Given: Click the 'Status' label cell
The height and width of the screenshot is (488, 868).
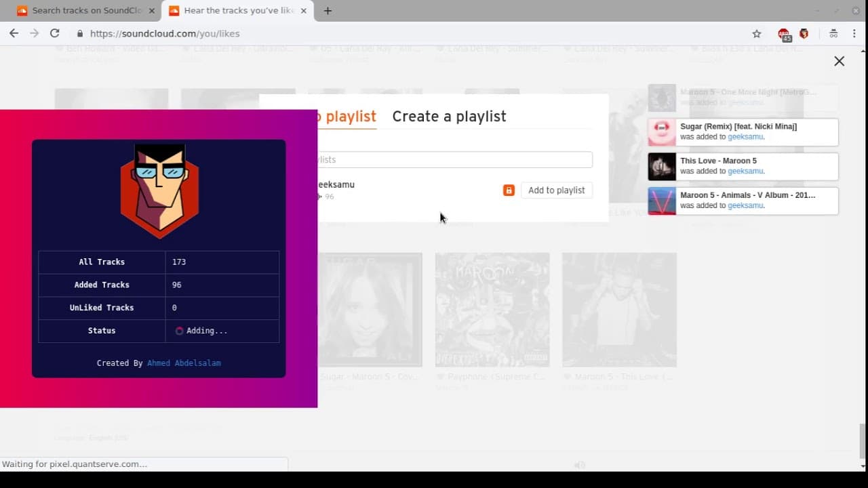Looking at the screenshot, I should (102, 331).
